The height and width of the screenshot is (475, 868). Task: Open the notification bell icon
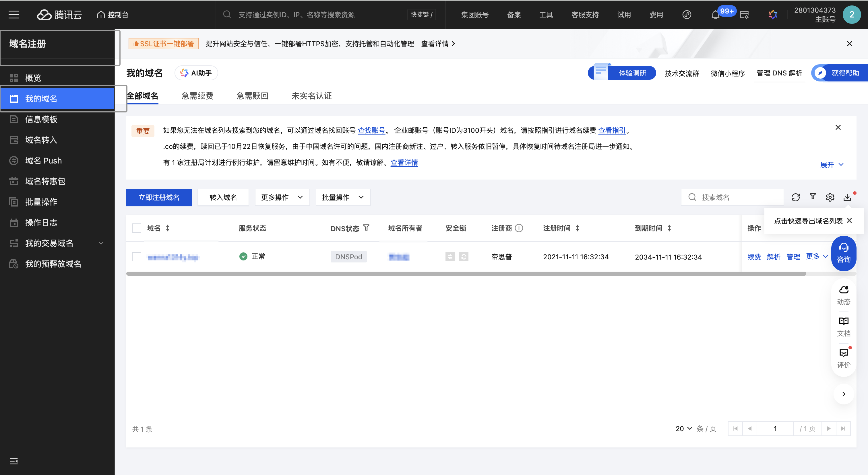click(x=715, y=15)
